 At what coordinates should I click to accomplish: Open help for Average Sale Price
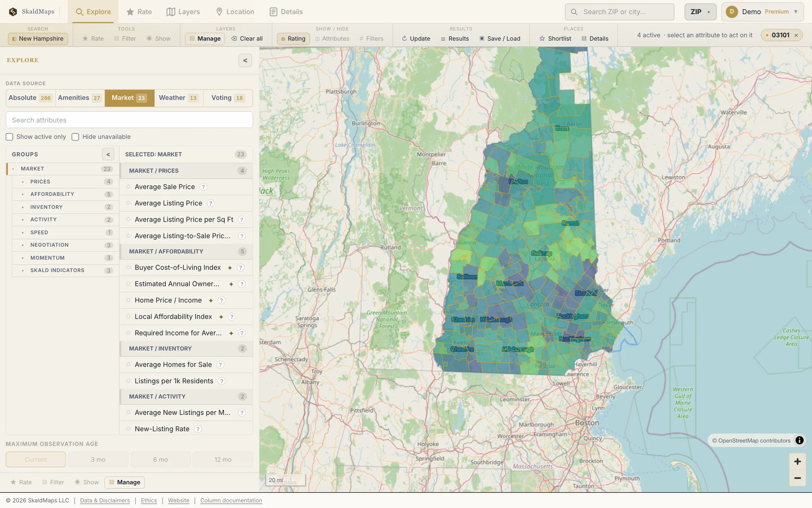(x=203, y=187)
